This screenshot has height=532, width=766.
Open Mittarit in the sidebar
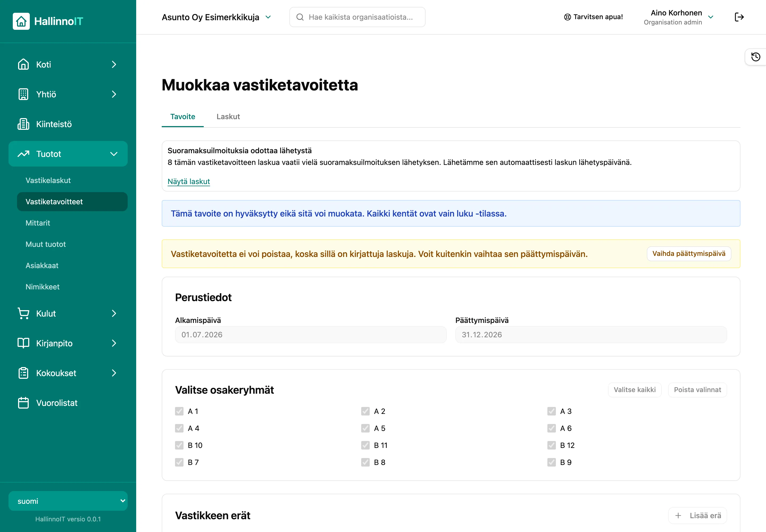click(38, 223)
